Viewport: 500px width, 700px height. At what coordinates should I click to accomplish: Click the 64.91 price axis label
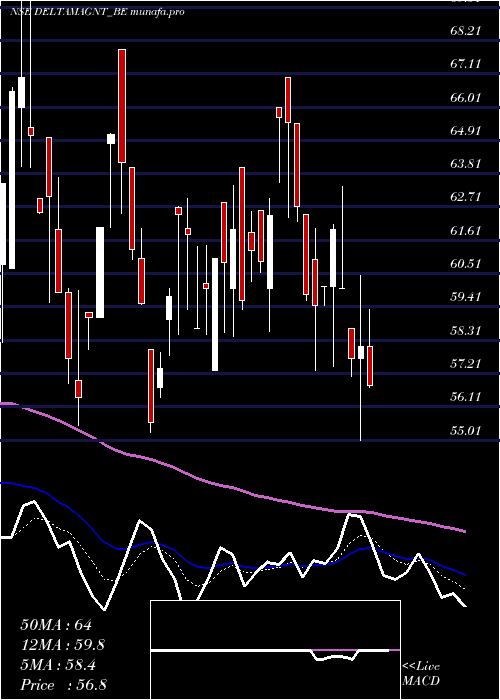click(x=466, y=130)
